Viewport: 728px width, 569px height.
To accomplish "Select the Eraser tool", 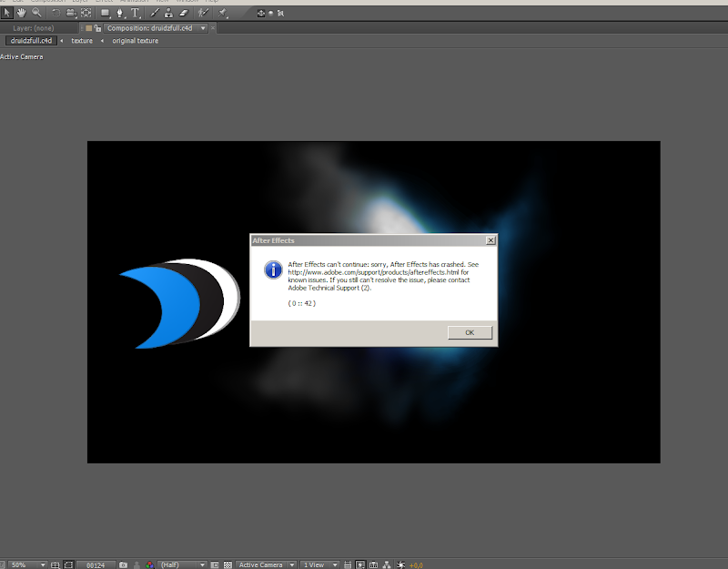I will [x=184, y=13].
